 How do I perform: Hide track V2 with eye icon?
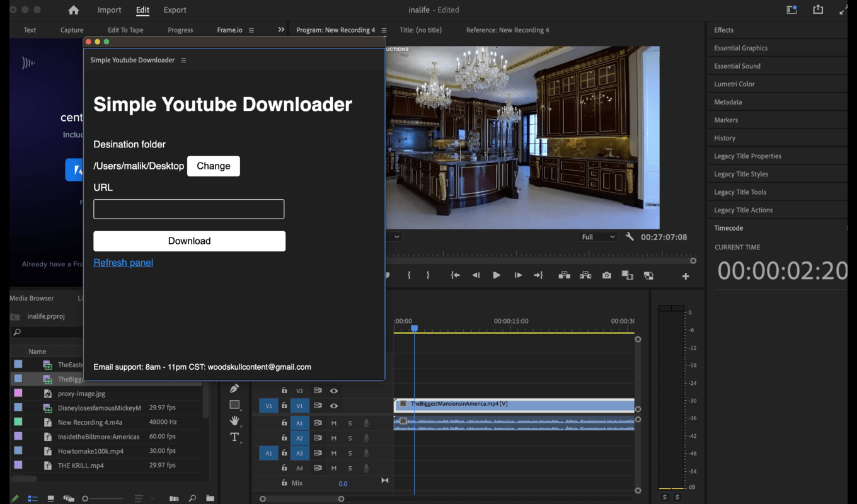point(334,391)
